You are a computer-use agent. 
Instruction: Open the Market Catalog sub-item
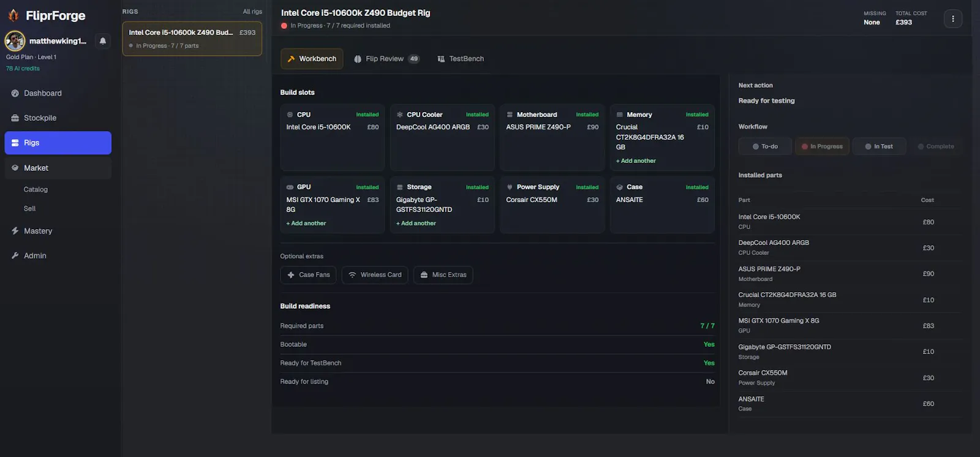pos(36,189)
